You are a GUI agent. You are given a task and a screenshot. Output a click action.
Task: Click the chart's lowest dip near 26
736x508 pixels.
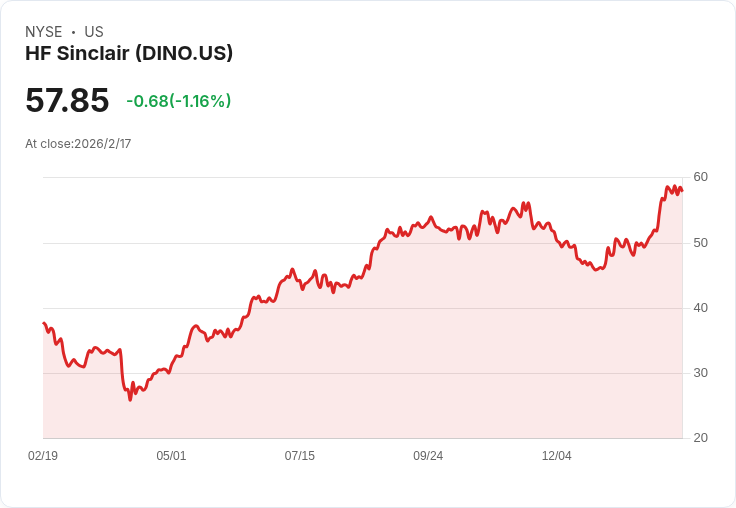pos(130,399)
